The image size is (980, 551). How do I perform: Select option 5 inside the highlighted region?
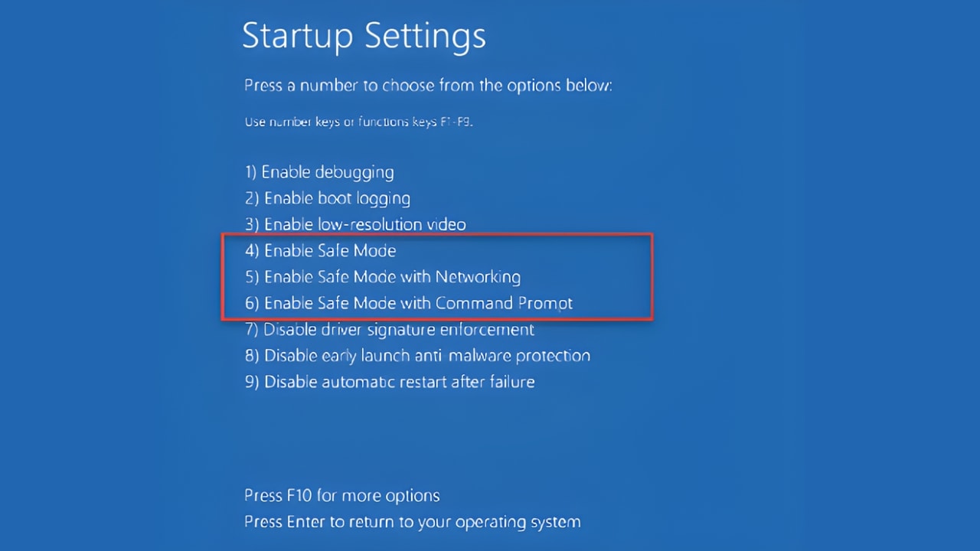point(382,277)
